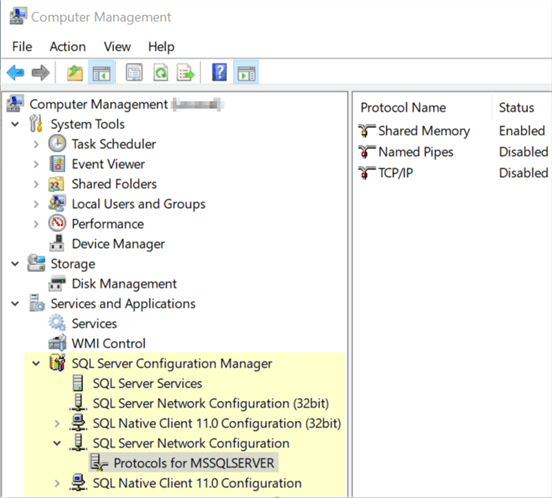Expand SQL Native Client 11.0 Configuration (32bit)
Image resolution: width=552 pixels, height=498 pixels.
click(x=57, y=423)
